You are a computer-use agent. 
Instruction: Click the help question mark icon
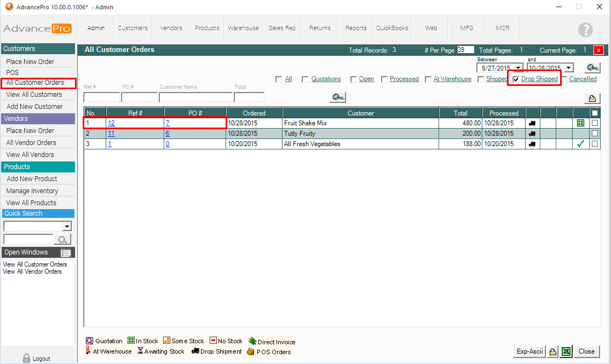click(x=585, y=30)
